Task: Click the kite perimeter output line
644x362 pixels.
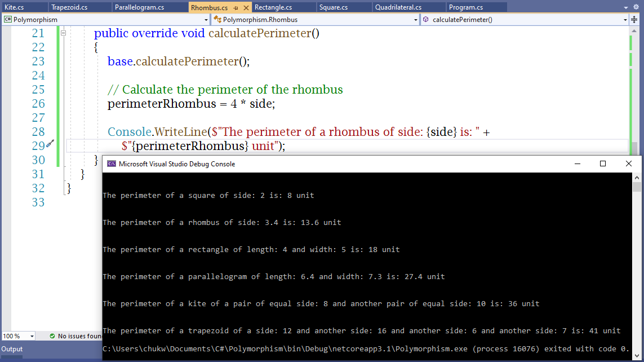Action: [321, 304]
